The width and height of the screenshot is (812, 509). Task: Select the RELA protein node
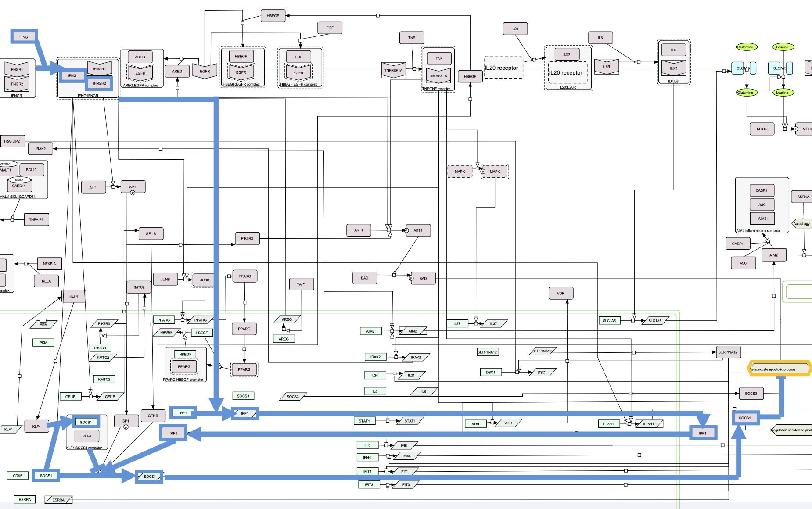point(46,281)
